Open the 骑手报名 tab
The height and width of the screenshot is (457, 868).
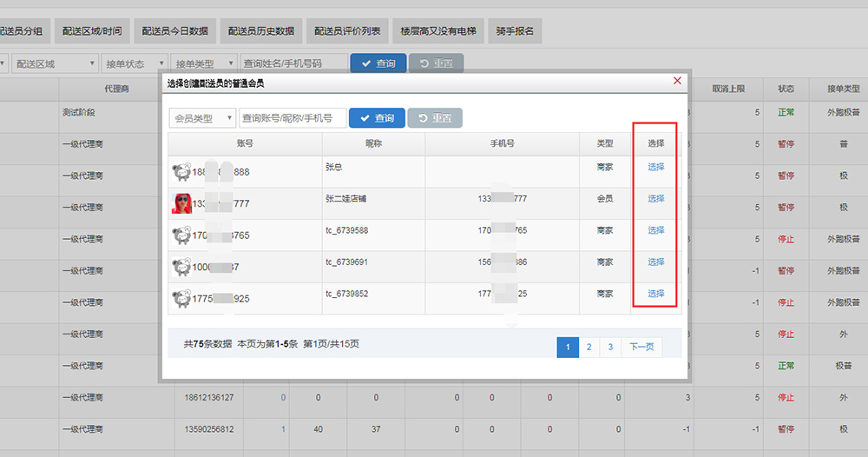tap(515, 31)
